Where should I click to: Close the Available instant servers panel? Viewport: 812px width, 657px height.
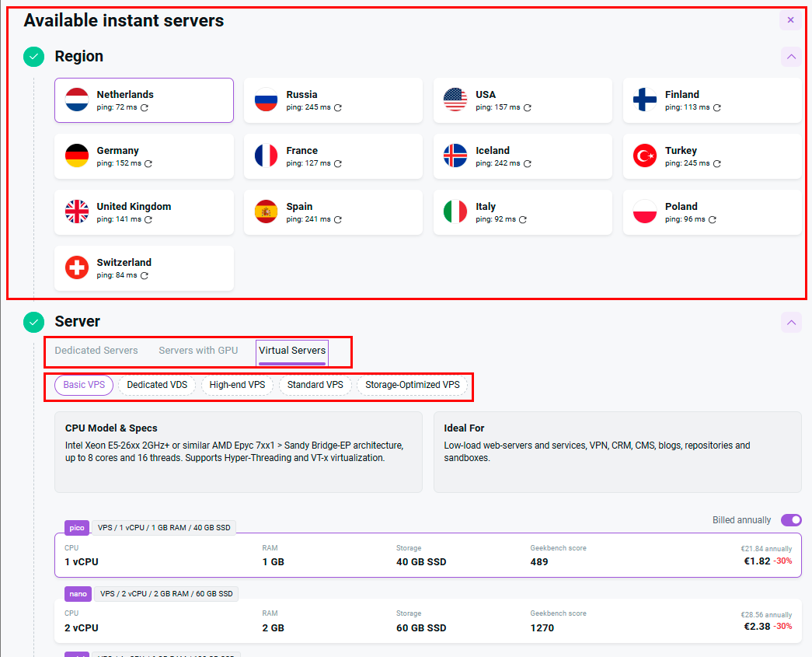pyautogui.click(x=790, y=20)
